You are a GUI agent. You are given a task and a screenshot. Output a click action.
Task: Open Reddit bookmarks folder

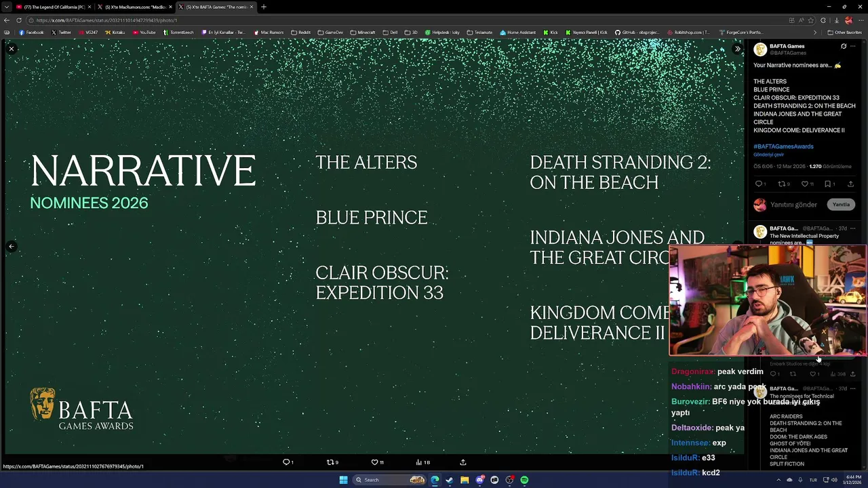point(300,33)
